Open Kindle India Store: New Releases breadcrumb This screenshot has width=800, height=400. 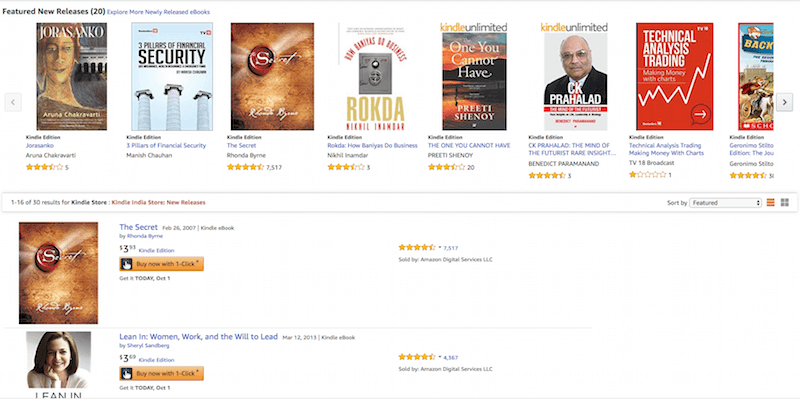pos(158,203)
